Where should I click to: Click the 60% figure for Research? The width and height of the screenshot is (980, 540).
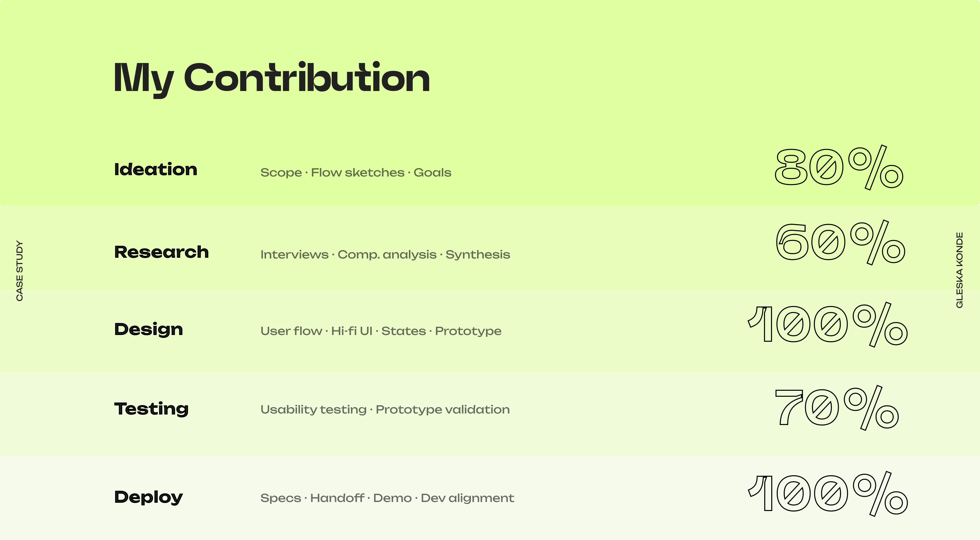tap(840, 242)
